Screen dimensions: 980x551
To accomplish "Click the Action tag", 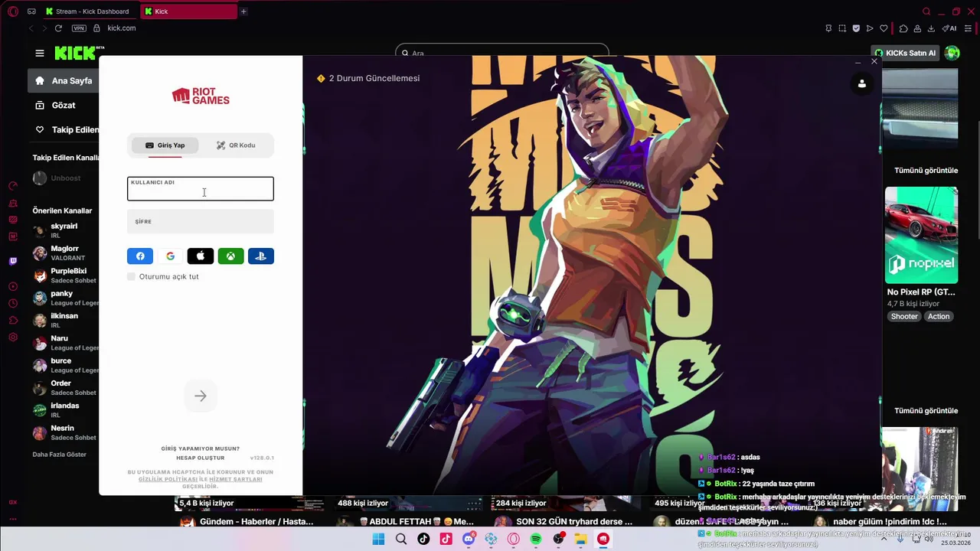I will pos(939,317).
